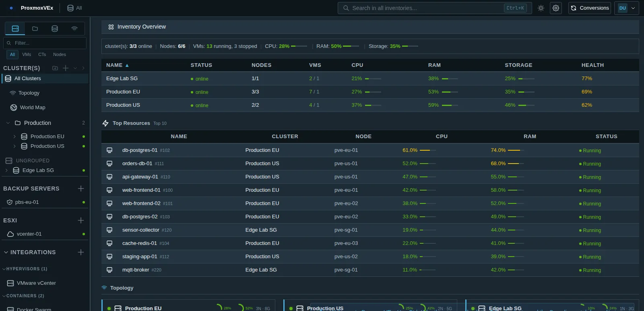Screen dimensions: 644x311
Task: Add an integration with plus icon
Action: tap(81, 252)
